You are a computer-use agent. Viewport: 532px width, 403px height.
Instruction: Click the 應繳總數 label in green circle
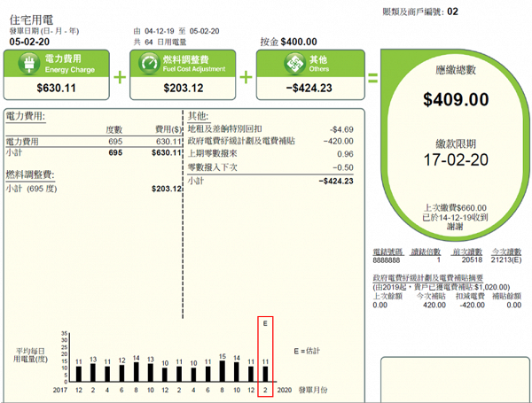click(x=456, y=70)
